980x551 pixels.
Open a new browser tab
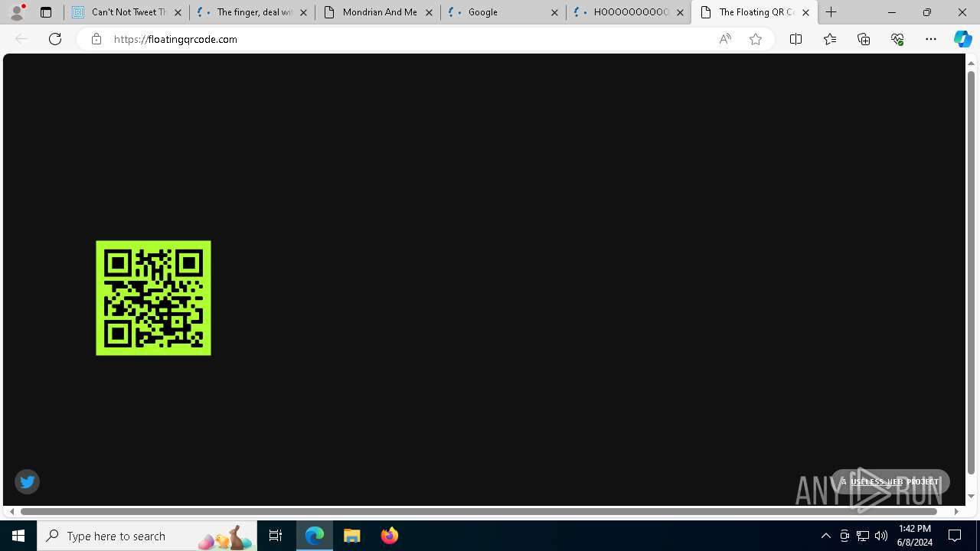pos(831,12)
